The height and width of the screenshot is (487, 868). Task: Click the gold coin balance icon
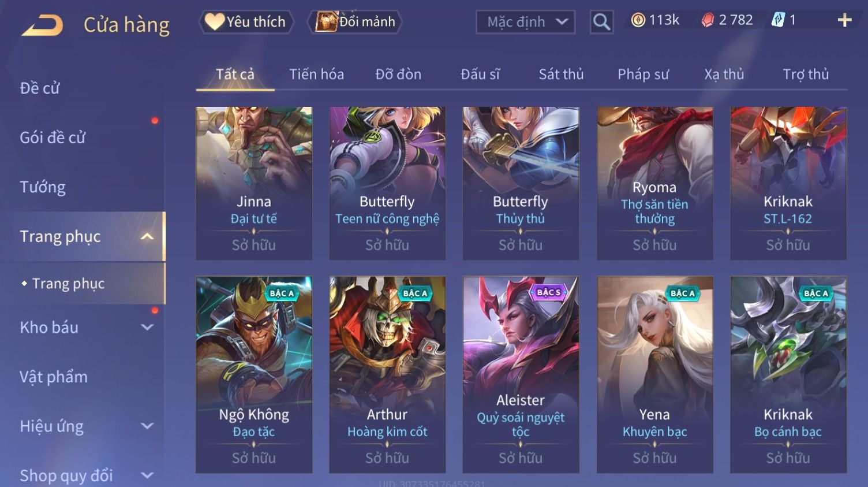click(638, 20)
